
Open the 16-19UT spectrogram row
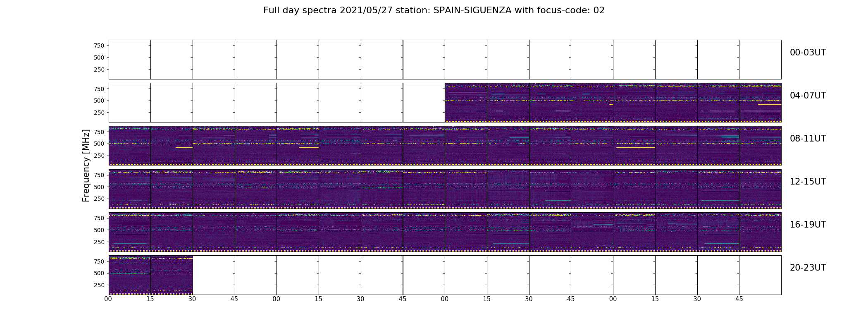pos(445,232)
